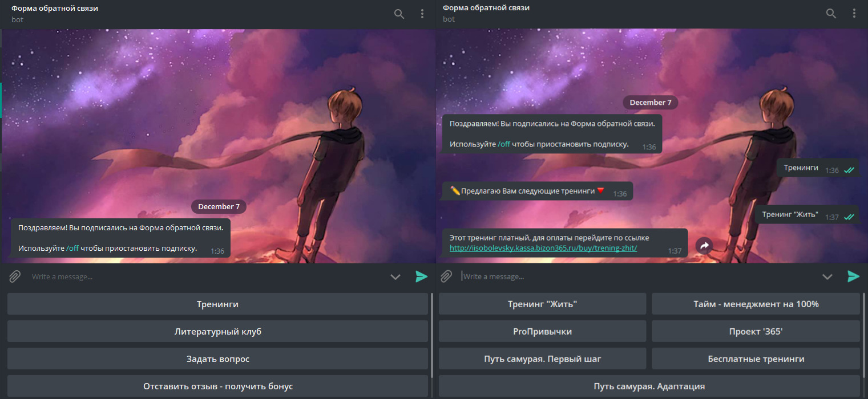Image resolution: width=868 pixels, height=399 pixels.
Task: Click the /off command in the right chat message
Action: point(504,144)
